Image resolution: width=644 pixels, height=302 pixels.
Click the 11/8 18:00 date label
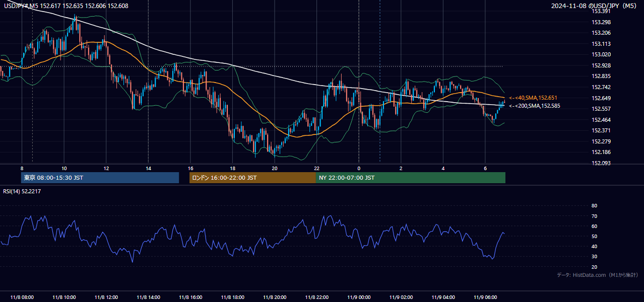pyautogui.click(x=232, y=297)
